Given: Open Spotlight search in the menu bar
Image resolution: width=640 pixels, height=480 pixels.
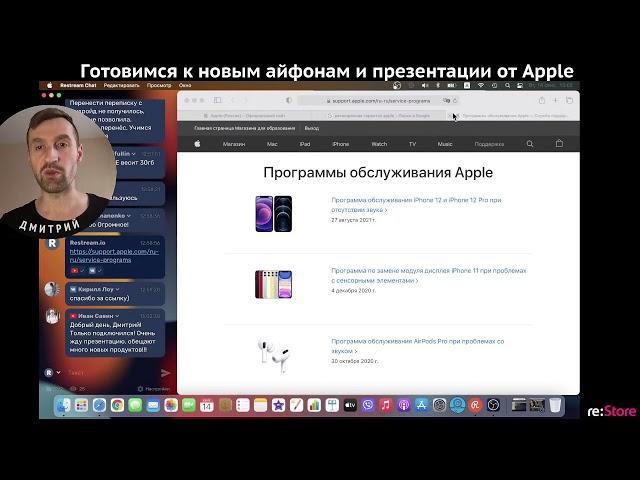Looking at the screenshot, I should tap(507, 85).
